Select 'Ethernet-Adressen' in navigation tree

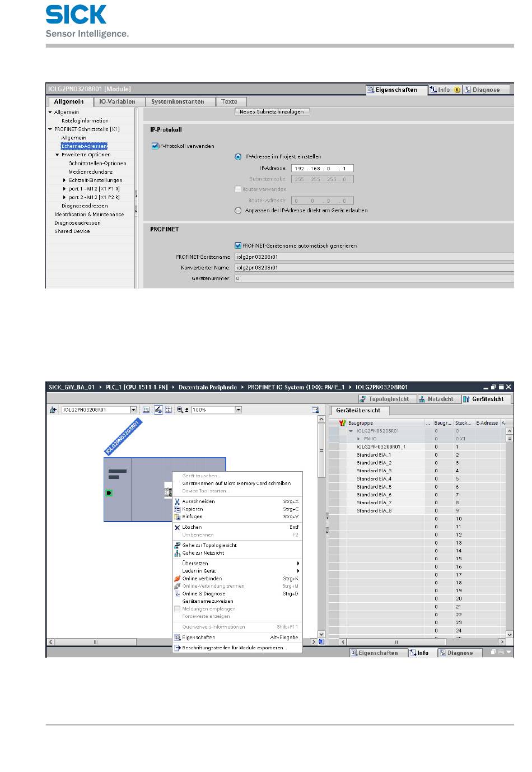point(84,146)
